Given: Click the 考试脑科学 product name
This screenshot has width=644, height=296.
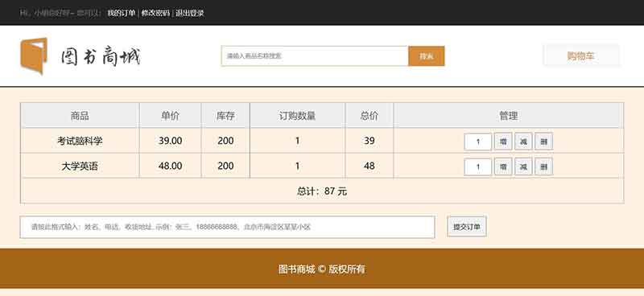Looking at the screenshot, I should pyautogui.click(x=80, y=141).
